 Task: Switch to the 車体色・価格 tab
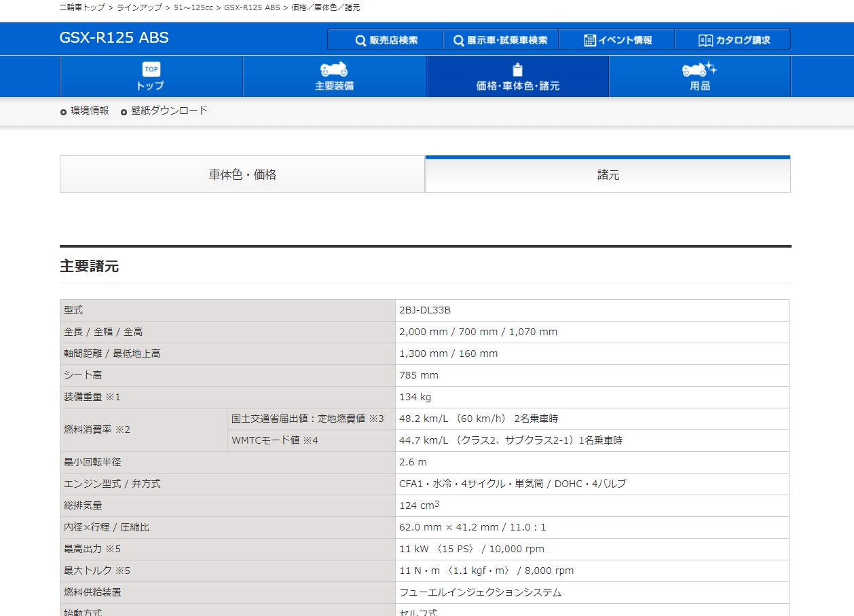(x=242, y=175)
